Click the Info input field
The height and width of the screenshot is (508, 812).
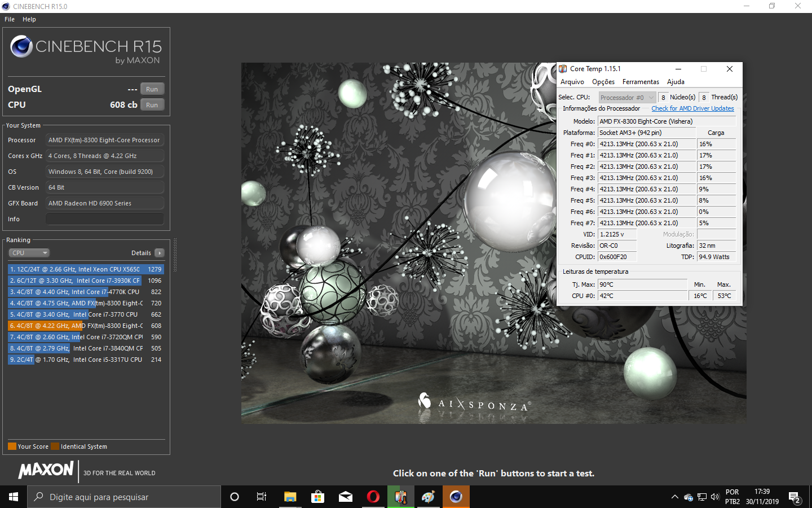coord(105,219)
